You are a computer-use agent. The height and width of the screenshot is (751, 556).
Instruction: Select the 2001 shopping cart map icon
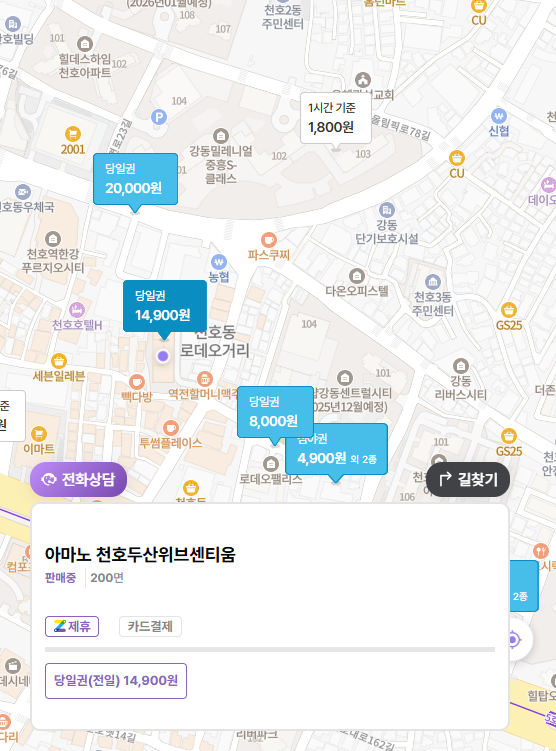tap(73, 134)
